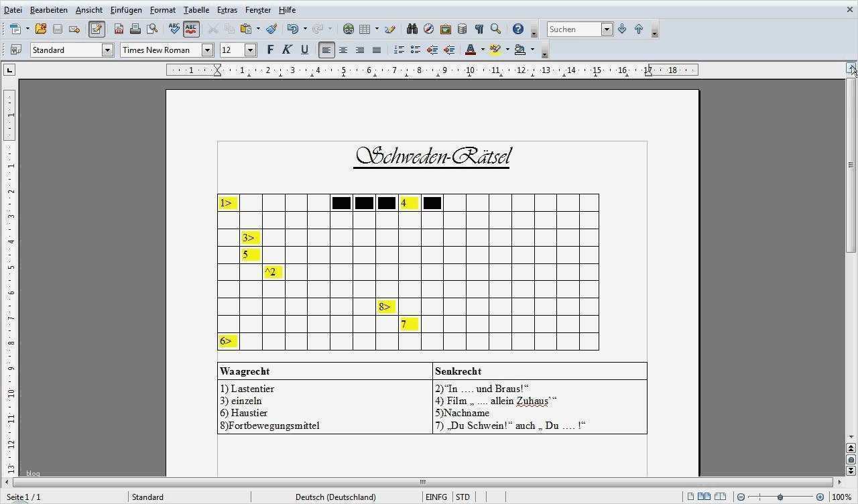Select justified paragraph alignment
Viewport: 858px width, 504px height.
[x=377, y=50]
